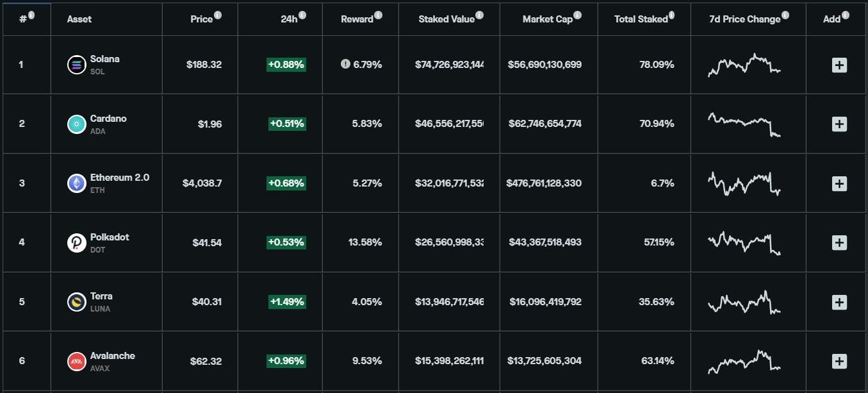
Task: Click the info icon by 7d Price Change
Action: pyautogui.click(x=785, y=14)
